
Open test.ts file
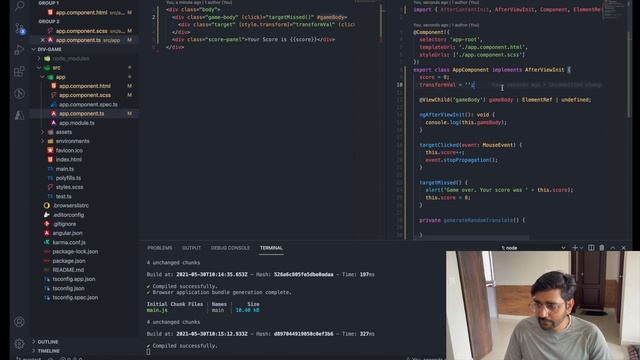63,196
